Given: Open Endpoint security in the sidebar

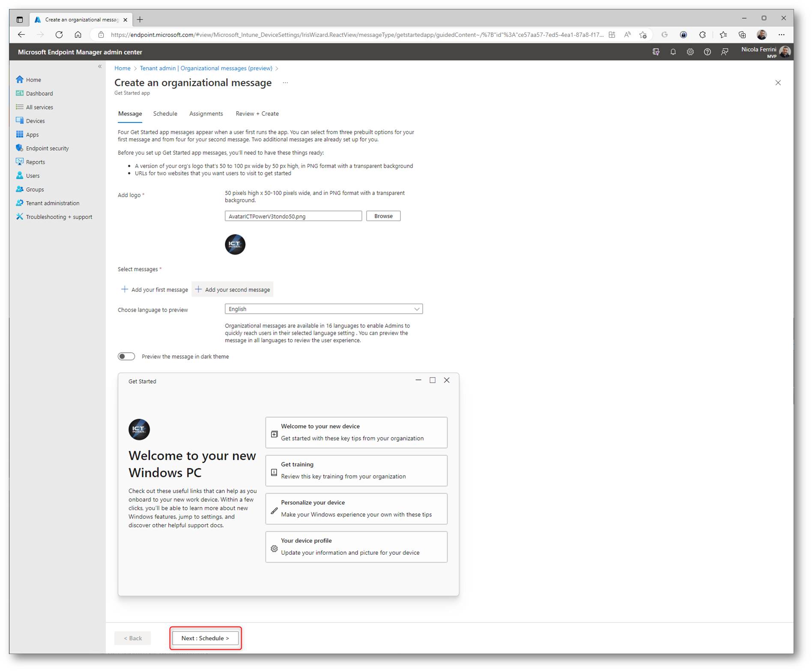Looking at the screenshot, I should click(42, 148).
